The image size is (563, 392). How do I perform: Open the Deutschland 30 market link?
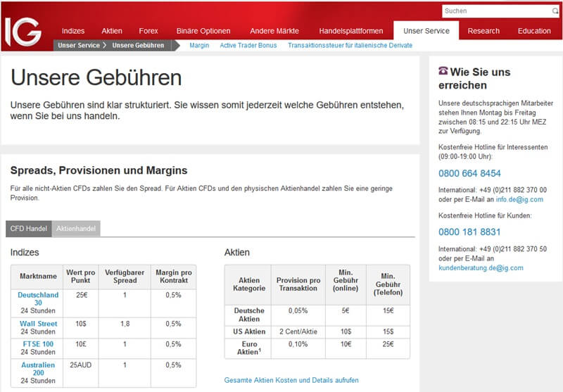pos(38,298)
